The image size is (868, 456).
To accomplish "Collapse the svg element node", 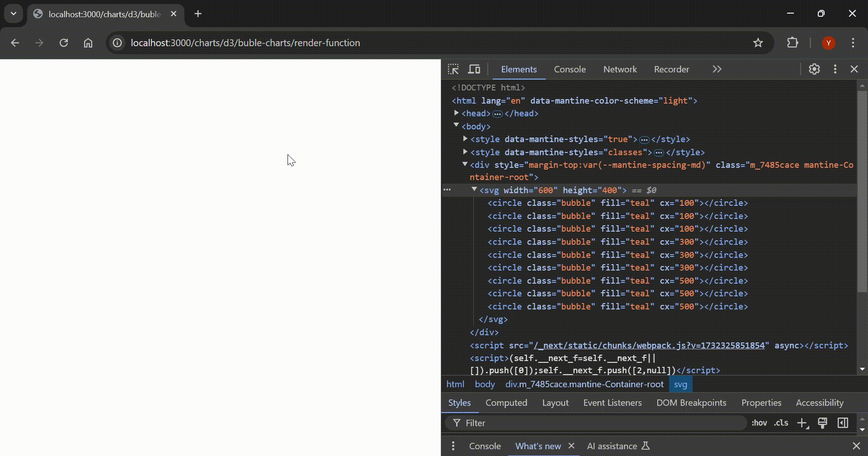I will click(x=474, y=190).
